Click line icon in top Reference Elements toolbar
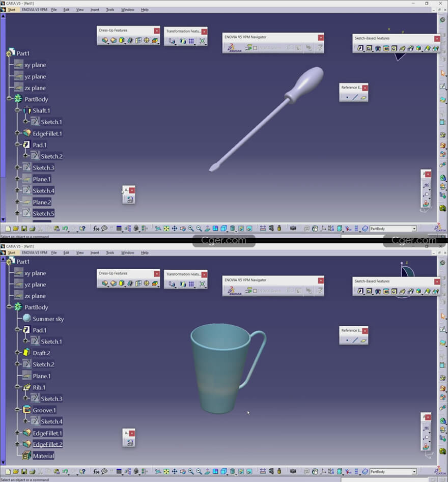The image size is (448, 482). 355,97
